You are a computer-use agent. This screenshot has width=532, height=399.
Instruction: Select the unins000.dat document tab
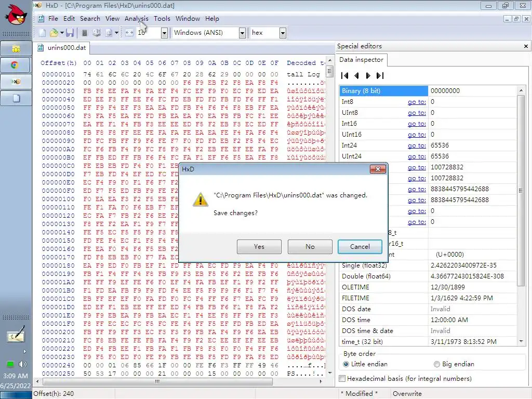[62, 47]
